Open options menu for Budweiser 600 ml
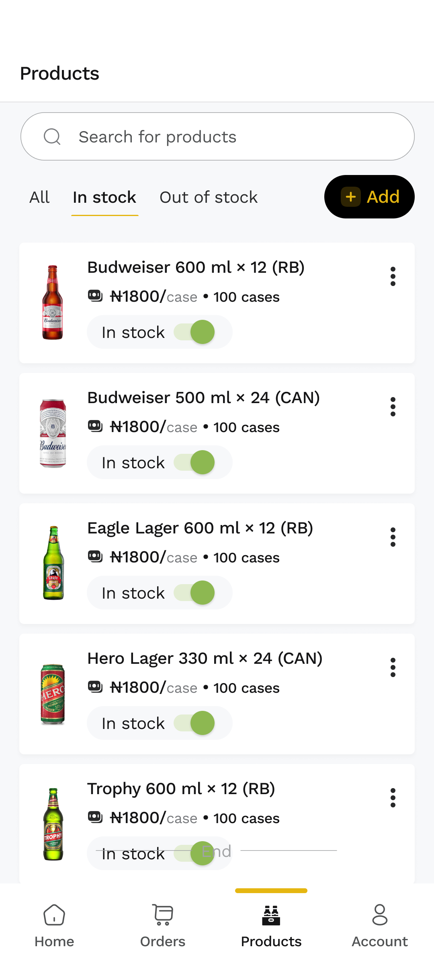This screenshot has height=980, width=434. [393, 276]
